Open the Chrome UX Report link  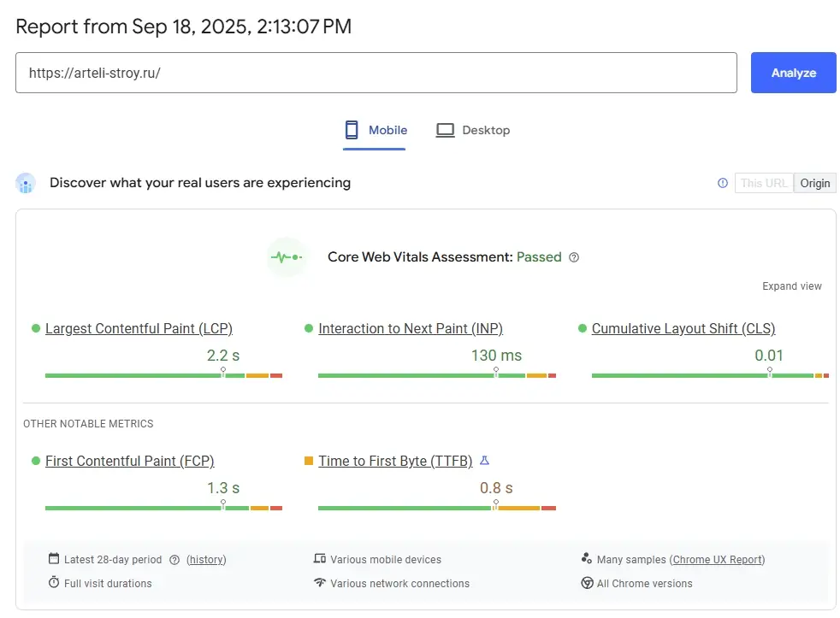[x=717, y=559]
